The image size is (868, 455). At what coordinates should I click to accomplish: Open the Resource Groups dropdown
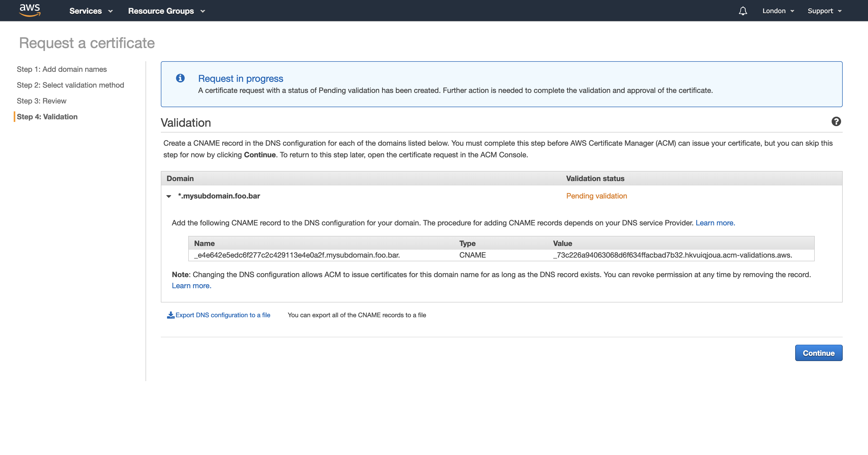click(166, 11)
